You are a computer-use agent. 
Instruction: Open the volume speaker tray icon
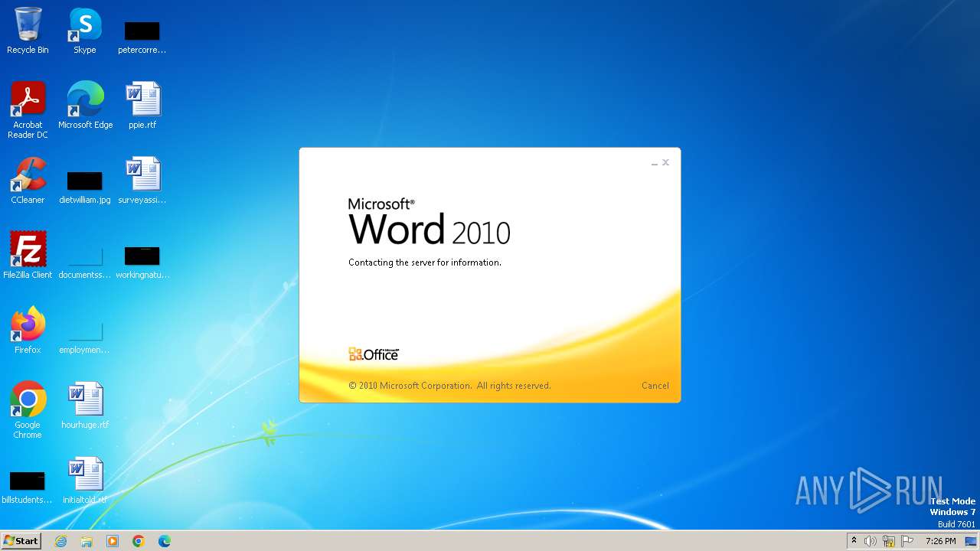pos(871,541)
